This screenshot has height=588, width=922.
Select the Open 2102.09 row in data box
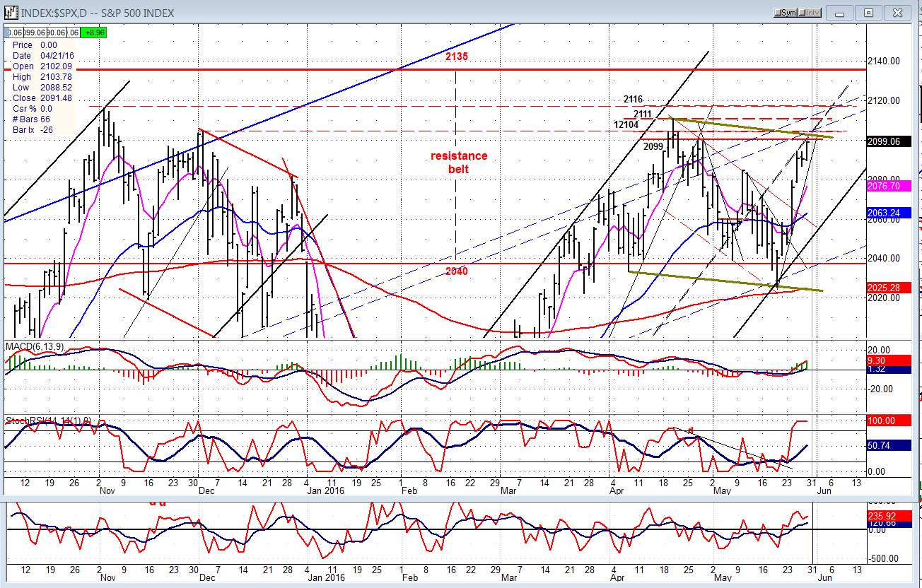(x=42, y=66)
